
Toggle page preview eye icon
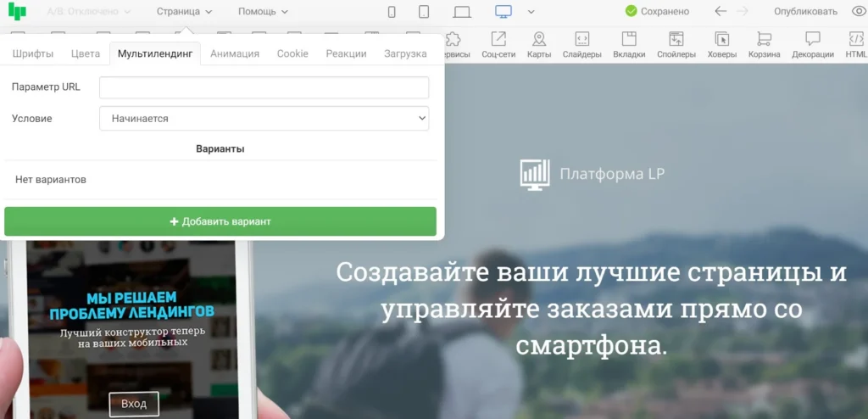[859, 11]
